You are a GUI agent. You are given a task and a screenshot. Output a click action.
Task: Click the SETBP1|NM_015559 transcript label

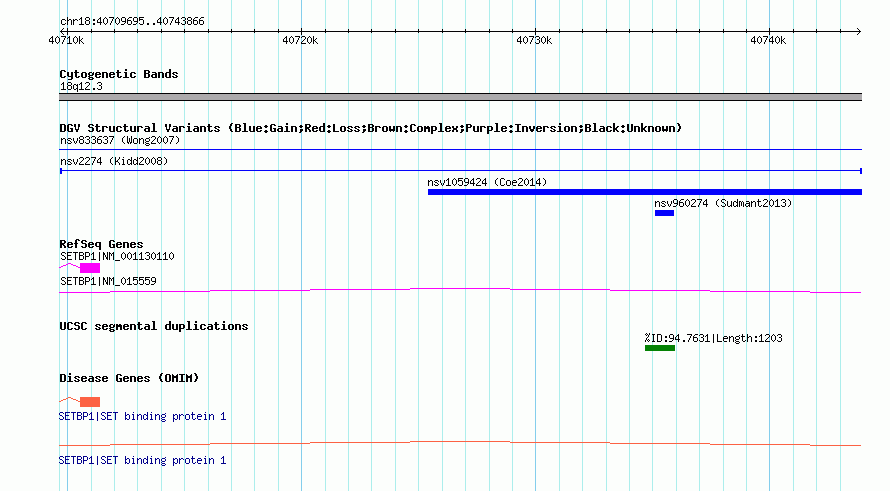pyautogui.click(x=108, y=281)
